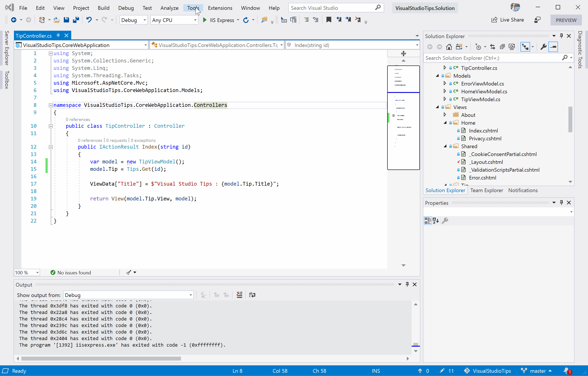Image resolution: width=588 pixels, height=376 pixels.
Task: Click Output window horizontal scrollbar thumb
Action: [101, 358]
